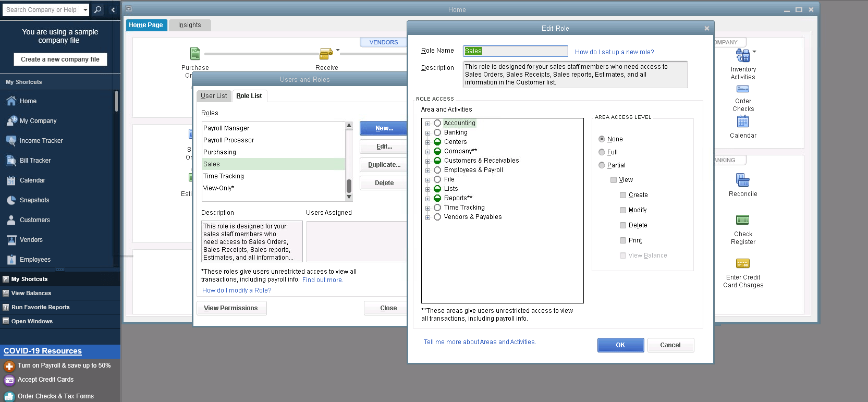Open the 'How do I set up a new role?' link
The image size is (868, 402).
614,52
